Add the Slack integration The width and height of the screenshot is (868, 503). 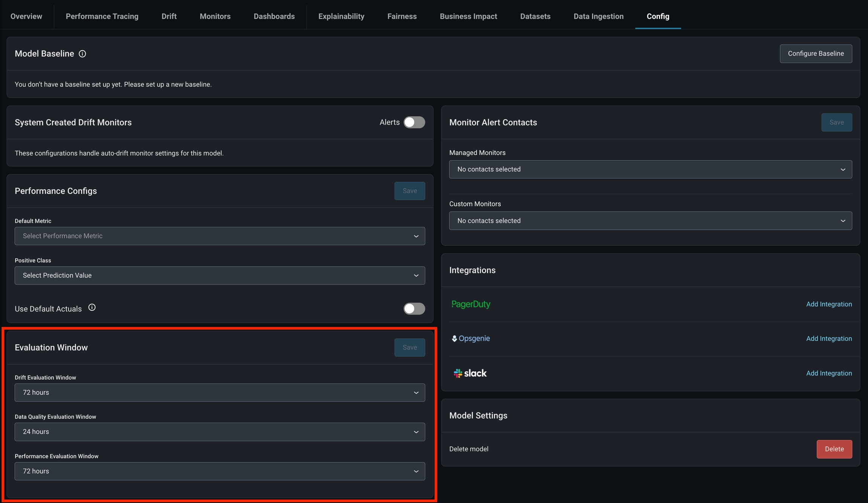[829, 373]
